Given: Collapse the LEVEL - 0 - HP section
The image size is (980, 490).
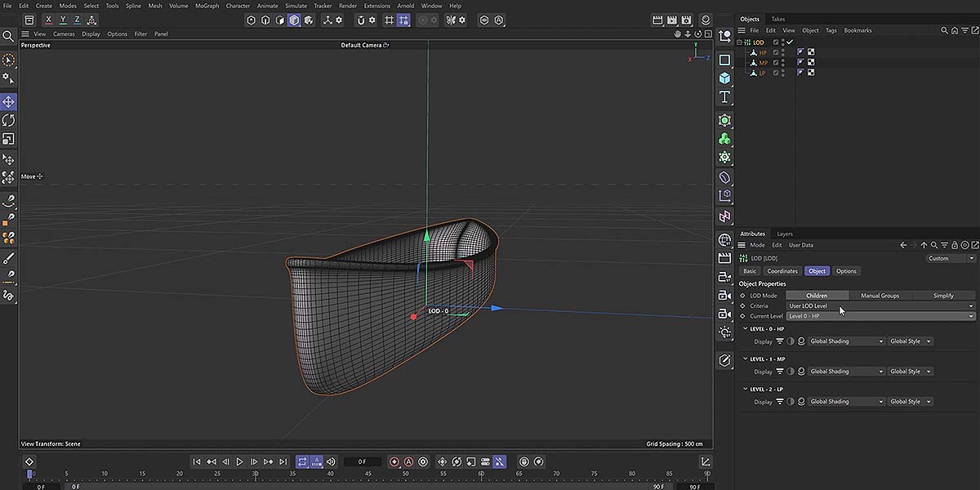Looking at the screenshot, I should [x=745, y=329].
